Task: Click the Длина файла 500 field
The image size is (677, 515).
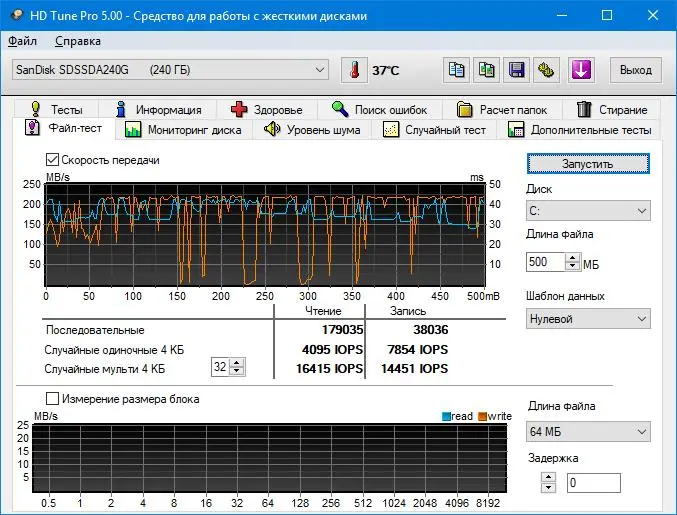Action: click(x=545, y=262)
